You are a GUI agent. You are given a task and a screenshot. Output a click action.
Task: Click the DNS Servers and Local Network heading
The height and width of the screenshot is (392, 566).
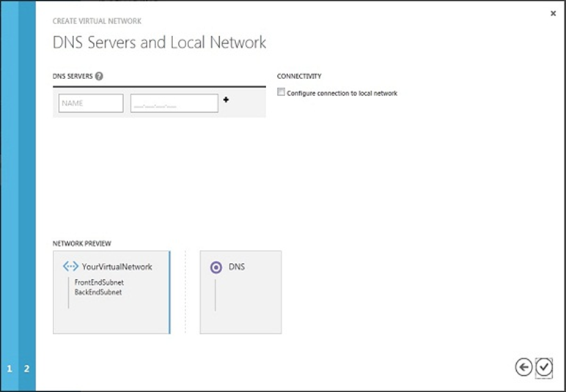(x=159, y=42)
